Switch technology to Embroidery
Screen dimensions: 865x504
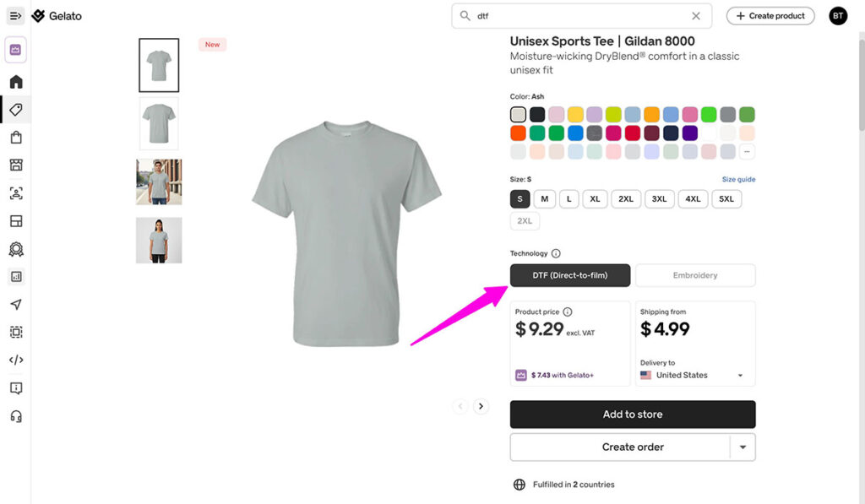click(x=695, y=275)
